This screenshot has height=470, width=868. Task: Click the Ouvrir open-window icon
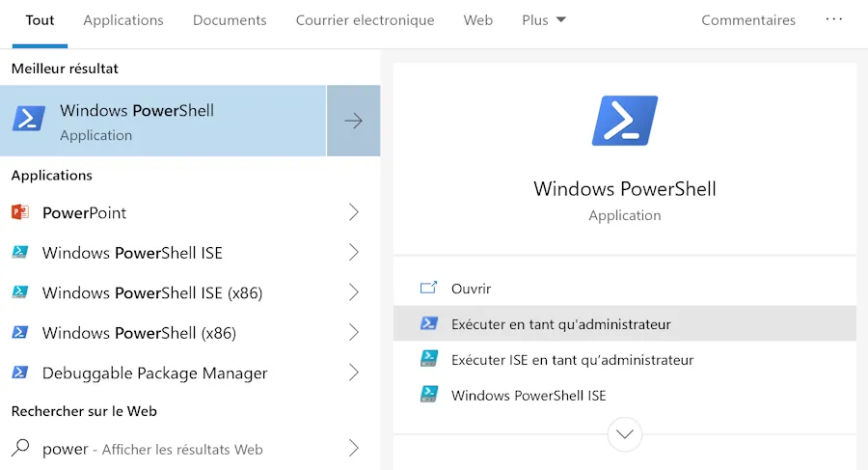[x=428, y=288]
